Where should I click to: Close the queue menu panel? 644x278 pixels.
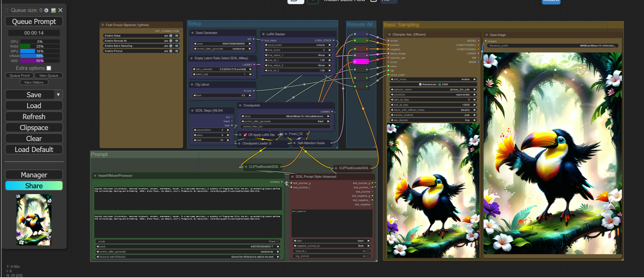(x=60, y=10)
